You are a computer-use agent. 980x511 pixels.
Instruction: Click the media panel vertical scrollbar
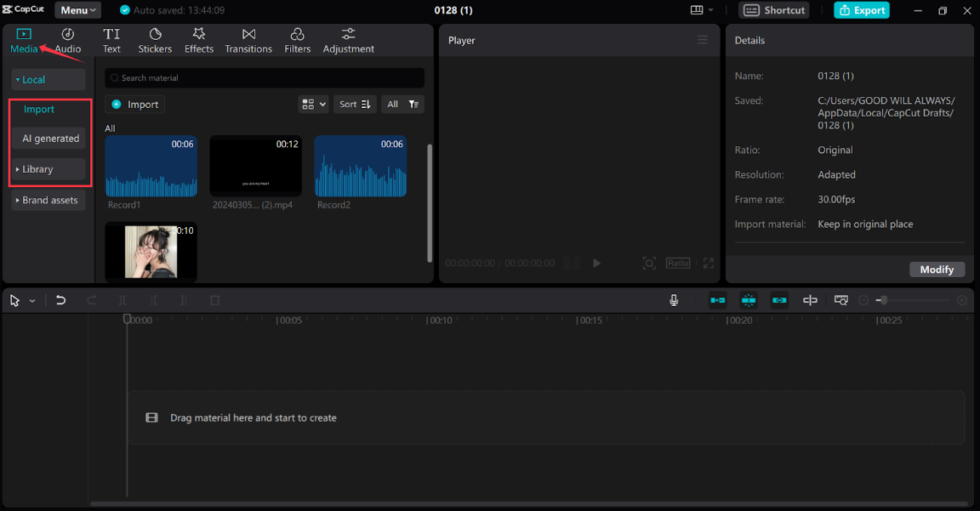[430, 203]
